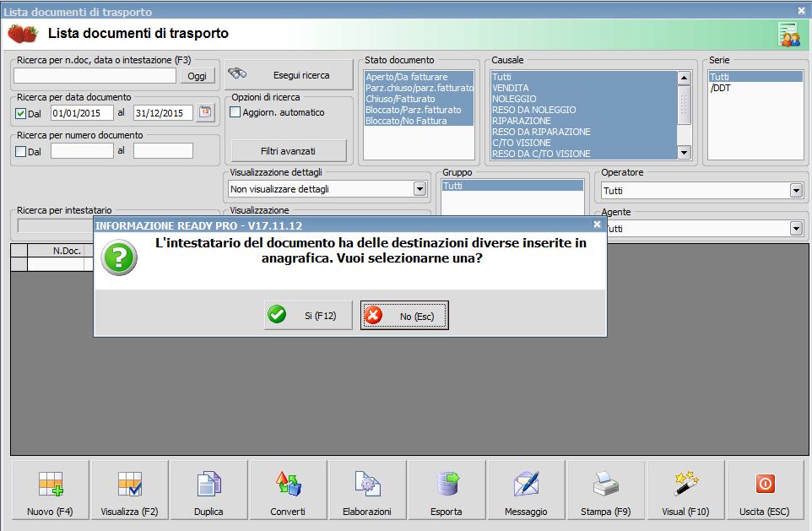Click the ending document number field

[x=163, y=151]
